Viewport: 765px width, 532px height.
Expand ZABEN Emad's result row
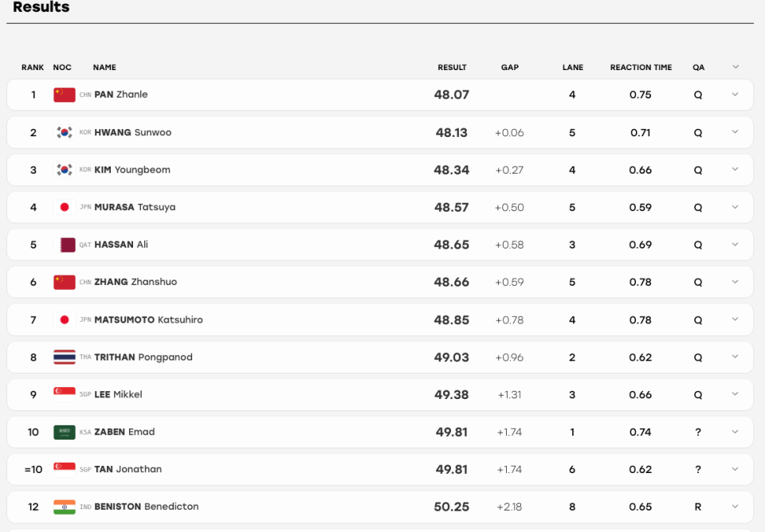[x=736, y=432]
